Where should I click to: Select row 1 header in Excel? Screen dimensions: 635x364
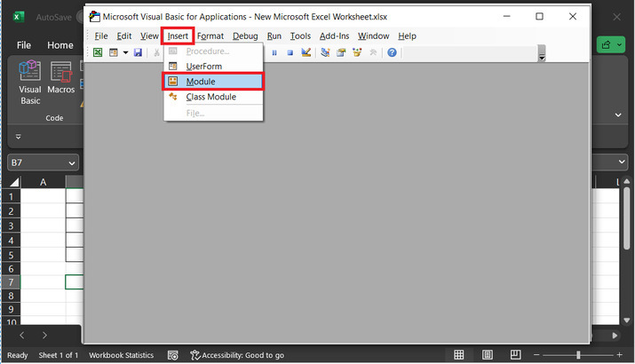point(11,197)
